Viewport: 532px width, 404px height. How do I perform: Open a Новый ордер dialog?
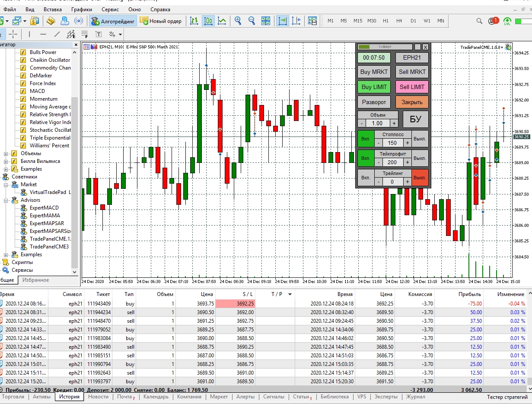(x=161, y=21)
